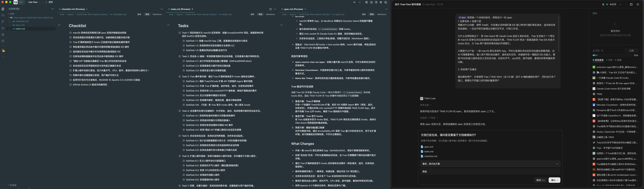This screenshot has height=189, width=644.
Task: Click the 确认 button in the dialog
Action: tap(554, 180)
